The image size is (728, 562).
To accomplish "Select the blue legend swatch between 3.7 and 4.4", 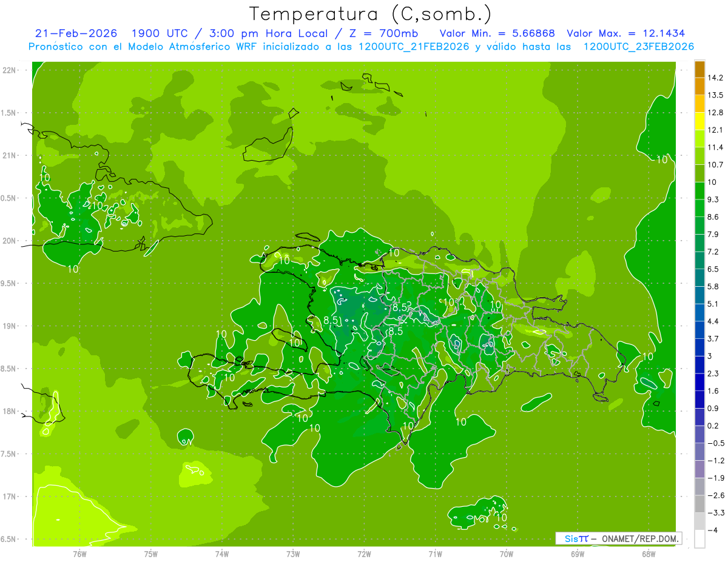I will pos(699,330).
